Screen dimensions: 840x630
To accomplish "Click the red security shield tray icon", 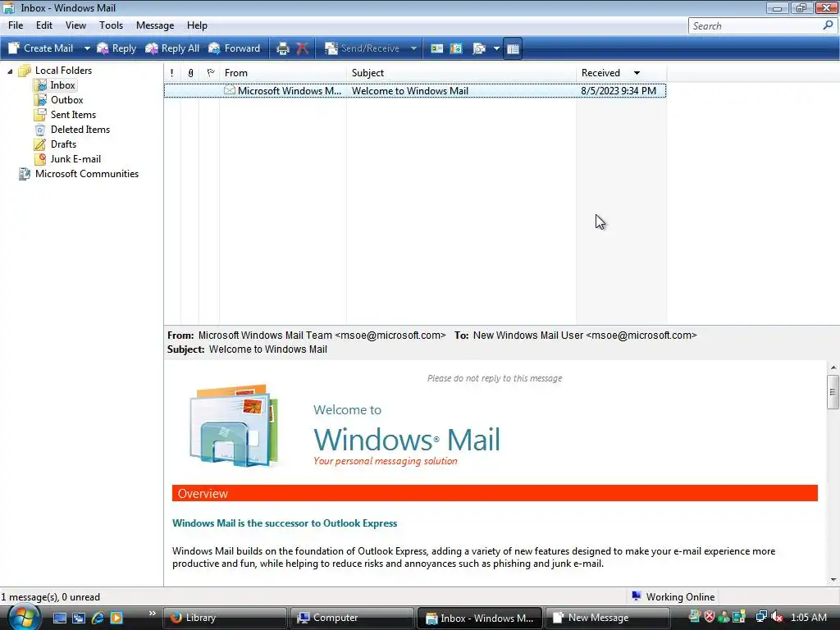I will pos(710,617).
